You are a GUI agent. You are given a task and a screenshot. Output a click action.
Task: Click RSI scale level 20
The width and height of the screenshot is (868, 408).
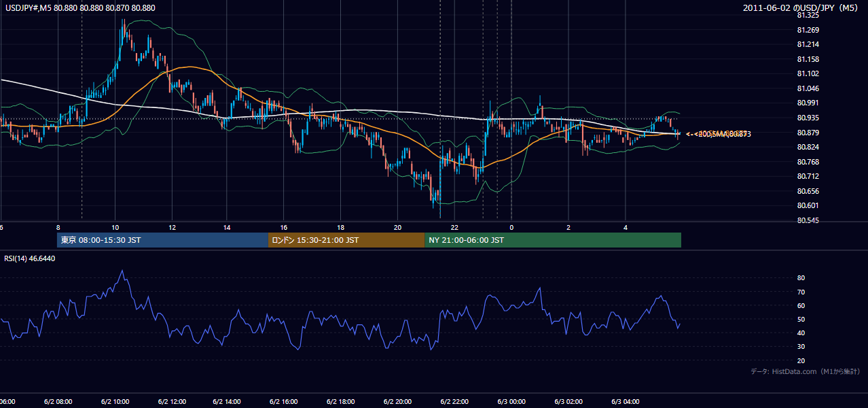(x=801, y=360)
